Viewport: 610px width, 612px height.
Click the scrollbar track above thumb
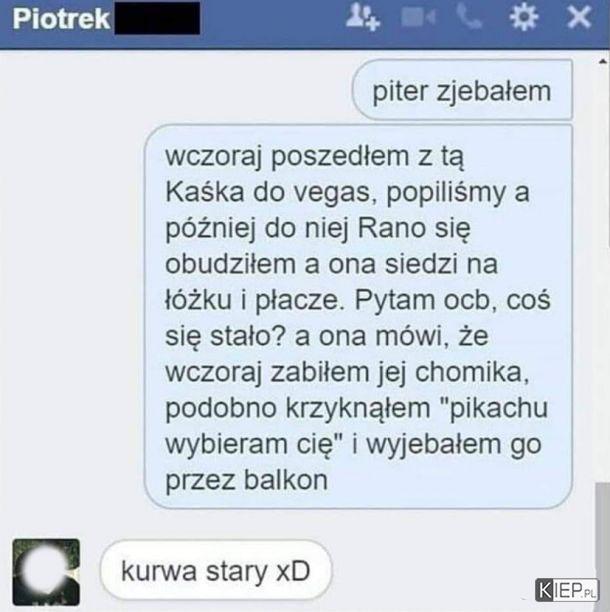coord(603,273)
